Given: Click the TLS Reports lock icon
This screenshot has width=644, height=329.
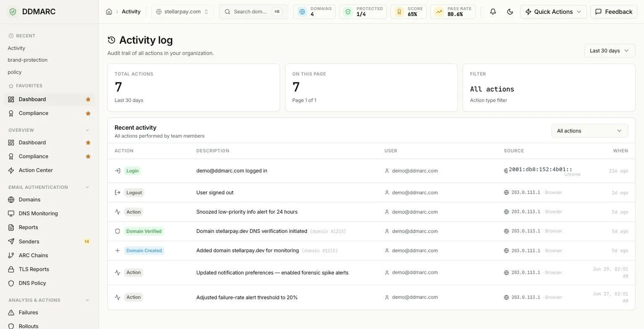Looking at the screenshot, I should click(11, 269).
